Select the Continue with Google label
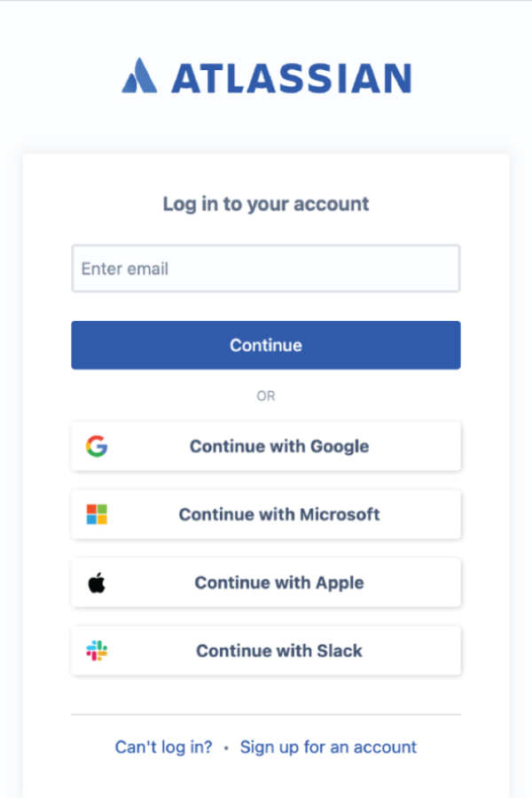532x798 pixels. tap(279, 446)
